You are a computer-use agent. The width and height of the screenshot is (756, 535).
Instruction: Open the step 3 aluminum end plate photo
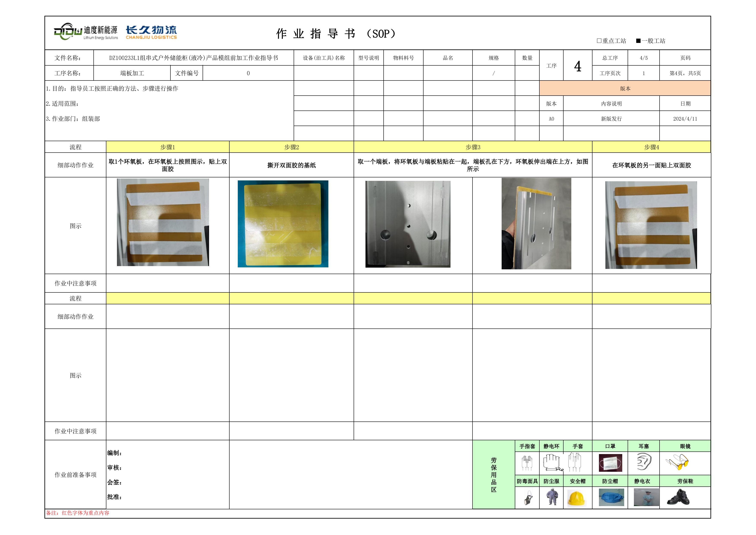click(408, 224)
